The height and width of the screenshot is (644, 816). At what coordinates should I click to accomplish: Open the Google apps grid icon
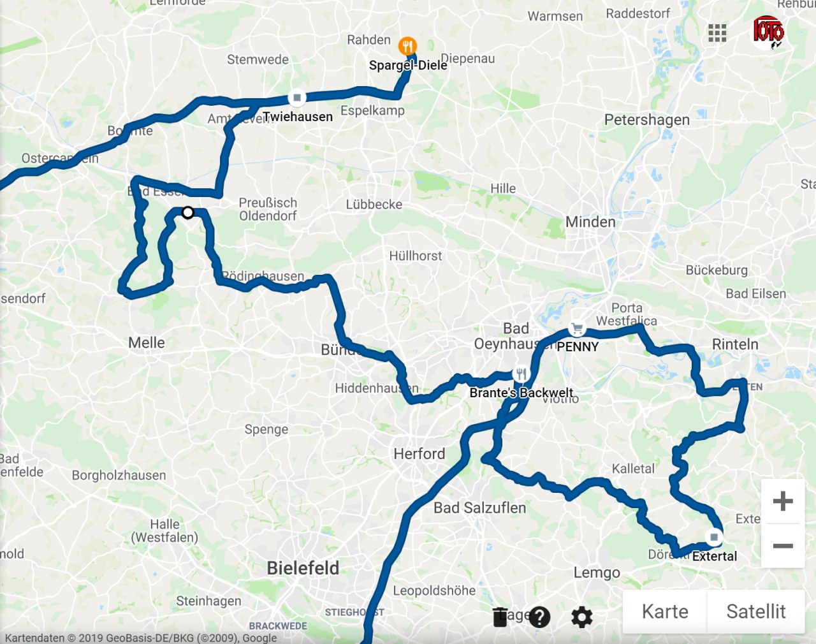tap(717, 33)
